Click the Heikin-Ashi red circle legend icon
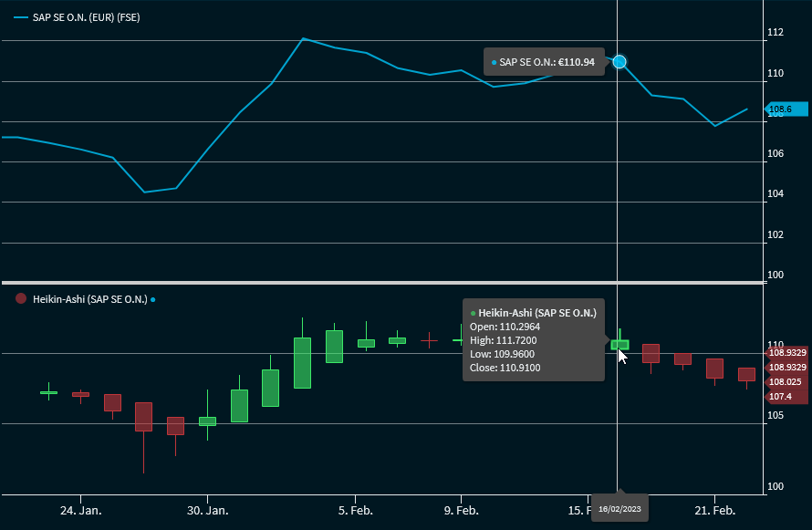 (21, 299)
